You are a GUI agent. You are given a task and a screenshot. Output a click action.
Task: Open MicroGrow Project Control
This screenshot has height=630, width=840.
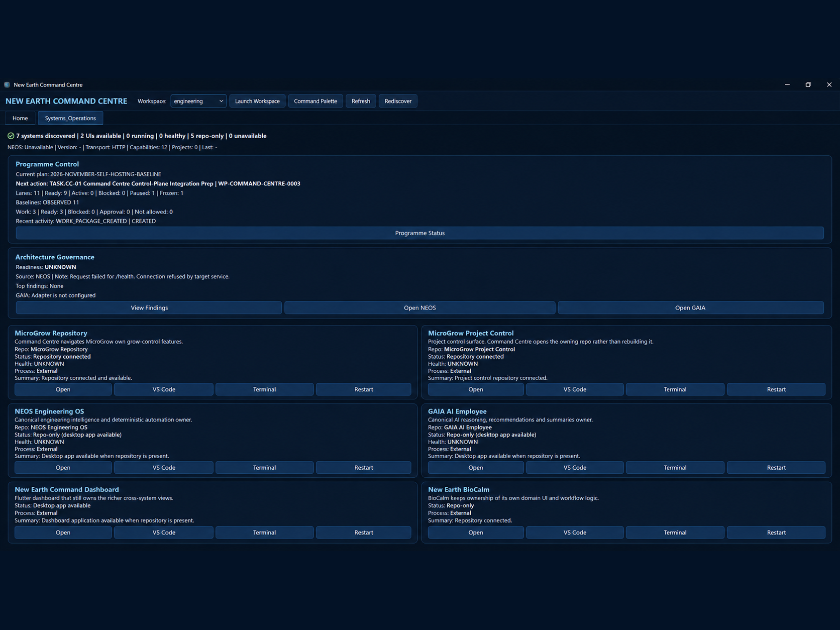476,389
